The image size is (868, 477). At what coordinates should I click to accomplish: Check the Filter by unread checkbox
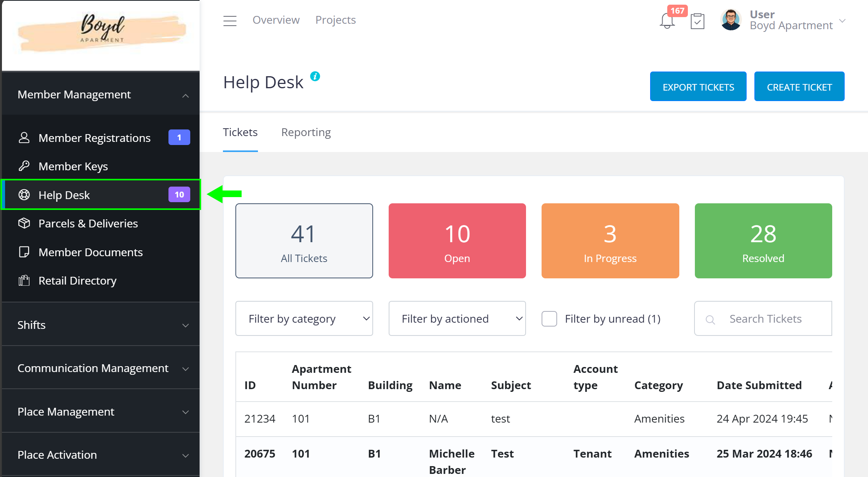[549, 319]
